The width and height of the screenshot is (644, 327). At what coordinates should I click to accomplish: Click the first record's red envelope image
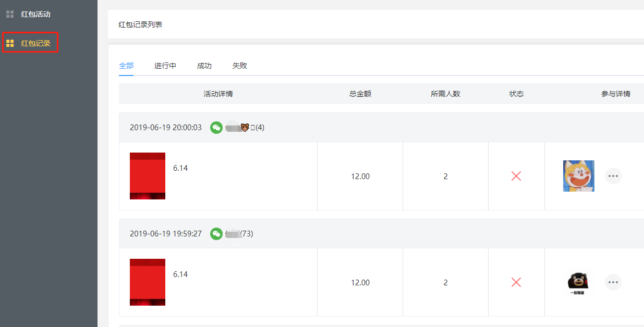click(148, 176)
